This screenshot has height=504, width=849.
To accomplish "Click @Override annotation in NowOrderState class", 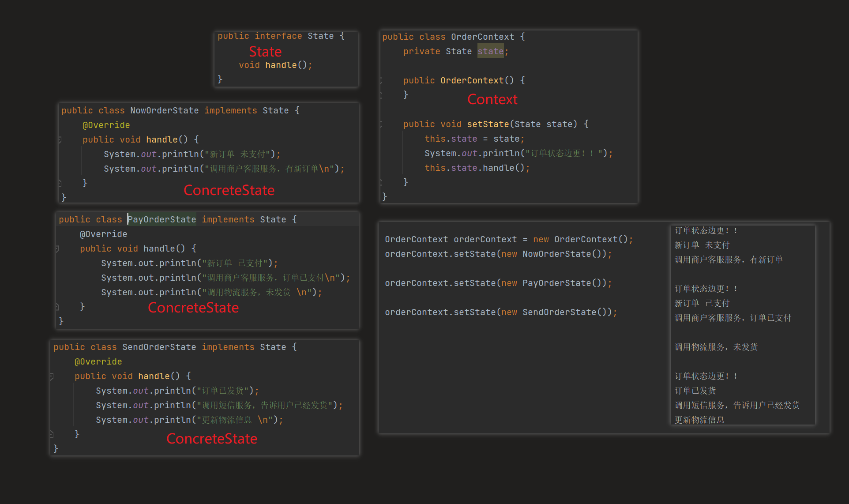I will 106,125.
